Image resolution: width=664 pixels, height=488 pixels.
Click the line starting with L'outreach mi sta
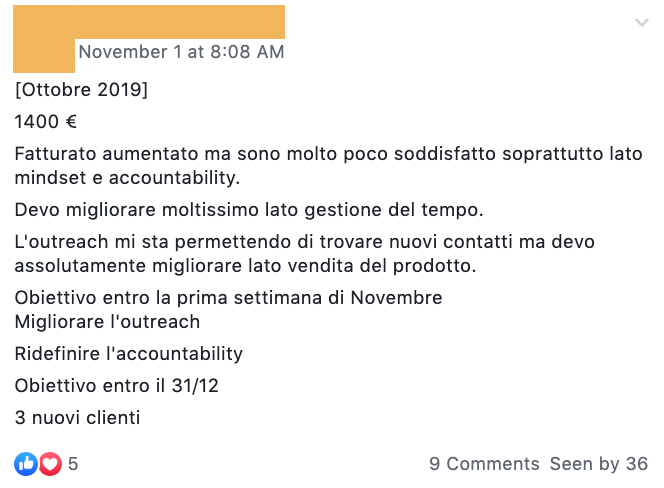click(304, 242)
